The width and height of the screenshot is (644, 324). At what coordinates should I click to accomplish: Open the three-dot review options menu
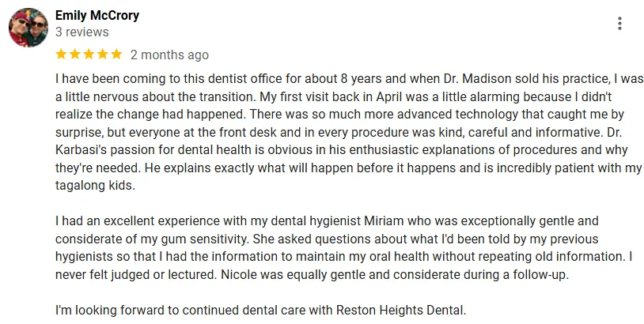point(619,24)
